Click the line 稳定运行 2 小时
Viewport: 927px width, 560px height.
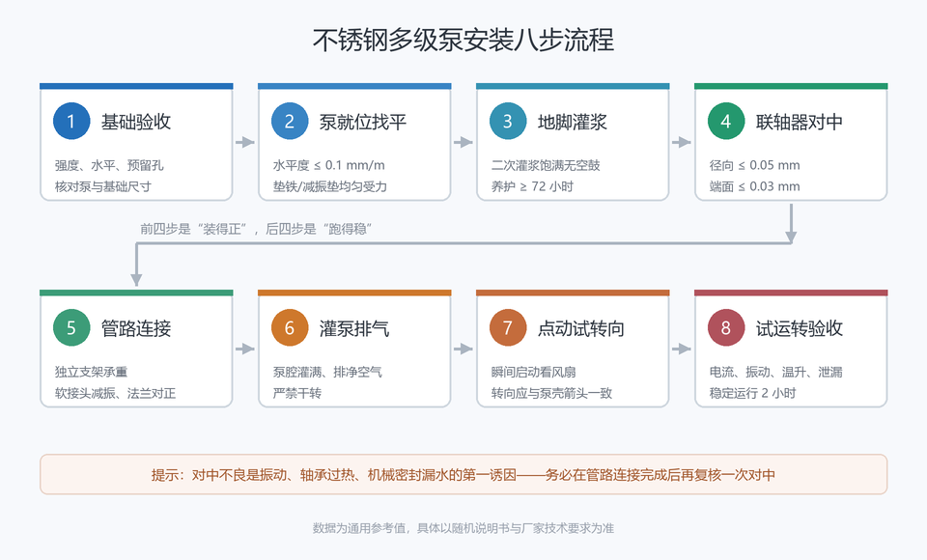[x=752, y=393]
